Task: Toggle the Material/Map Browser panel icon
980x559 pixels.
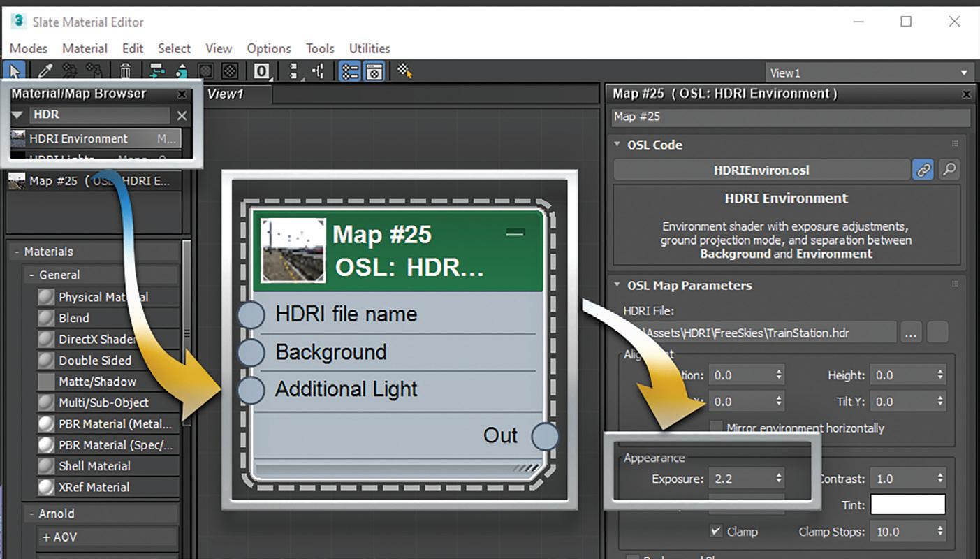Action: click(x=350, y=71)
